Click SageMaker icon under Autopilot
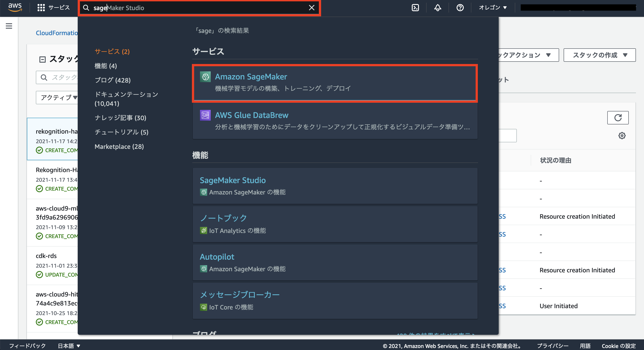644x350 pixels. point(204,269)
